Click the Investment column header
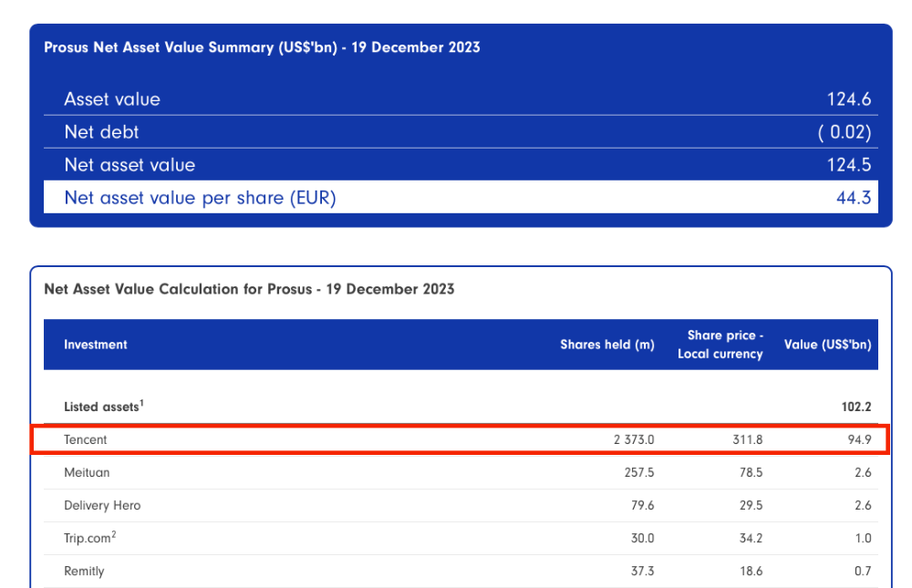The height and width of the screenshot is (588, 912). pos(96,345)
